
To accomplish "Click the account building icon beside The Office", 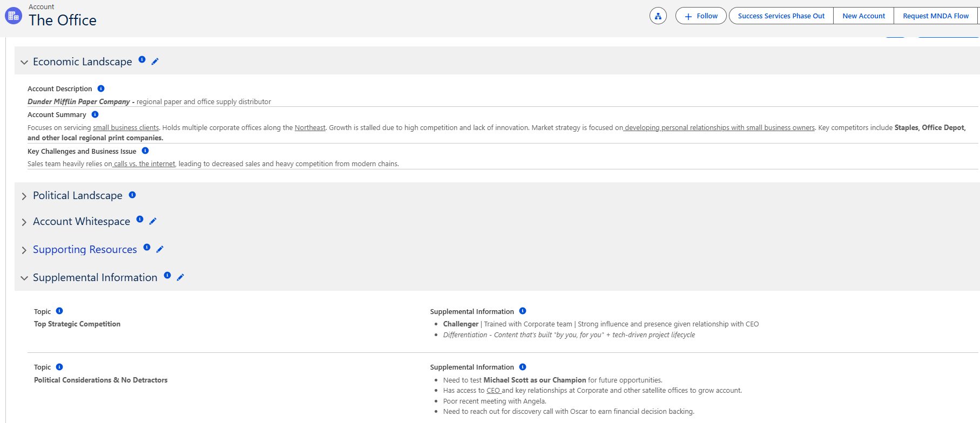I will pyautogui.click(x=13, y=16).
